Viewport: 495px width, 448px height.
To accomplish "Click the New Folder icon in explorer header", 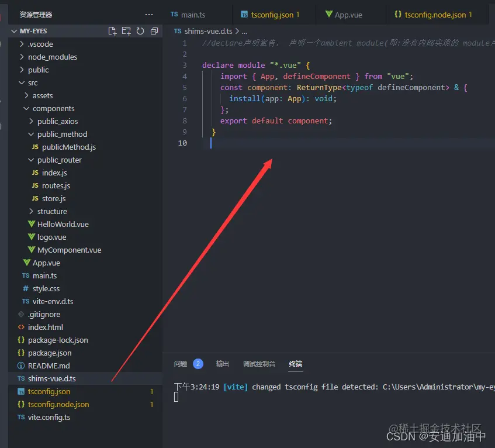I will [126, 31].
